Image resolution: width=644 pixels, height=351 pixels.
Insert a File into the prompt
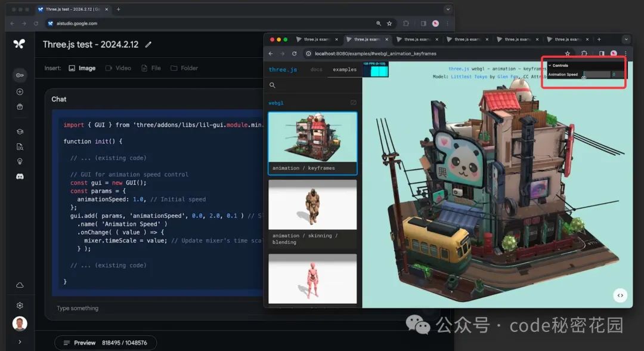click(x=151, y=68)
